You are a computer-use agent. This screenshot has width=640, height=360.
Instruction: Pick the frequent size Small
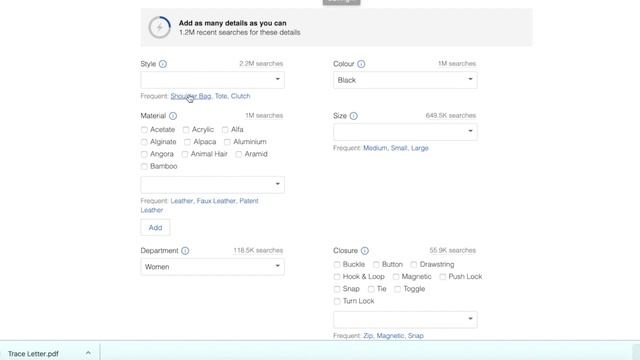point(399,148)
